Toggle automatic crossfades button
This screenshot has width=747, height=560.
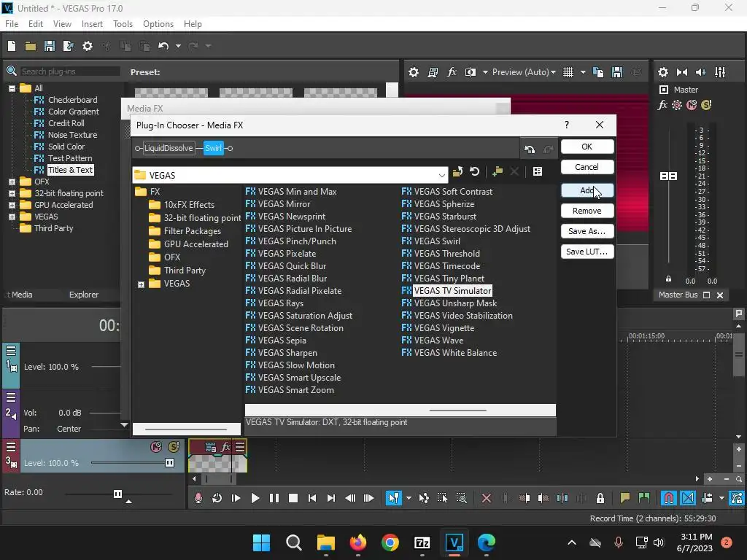(688, 498)
